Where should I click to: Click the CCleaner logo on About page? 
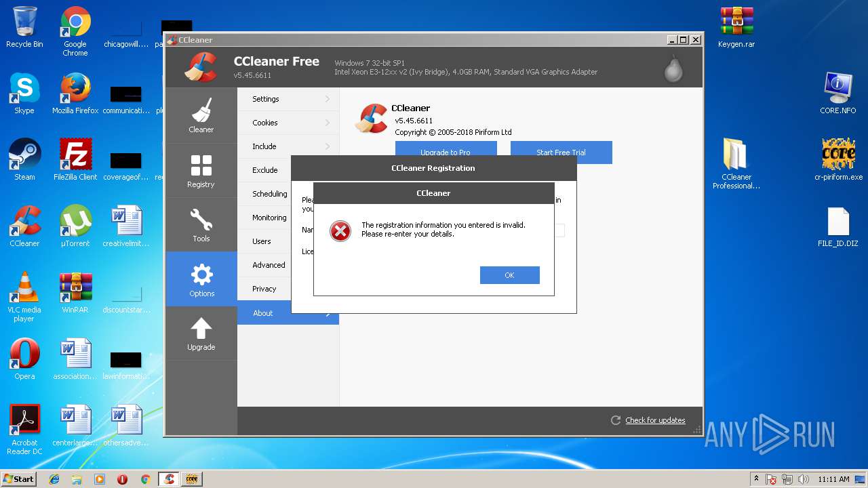point(372,119)
